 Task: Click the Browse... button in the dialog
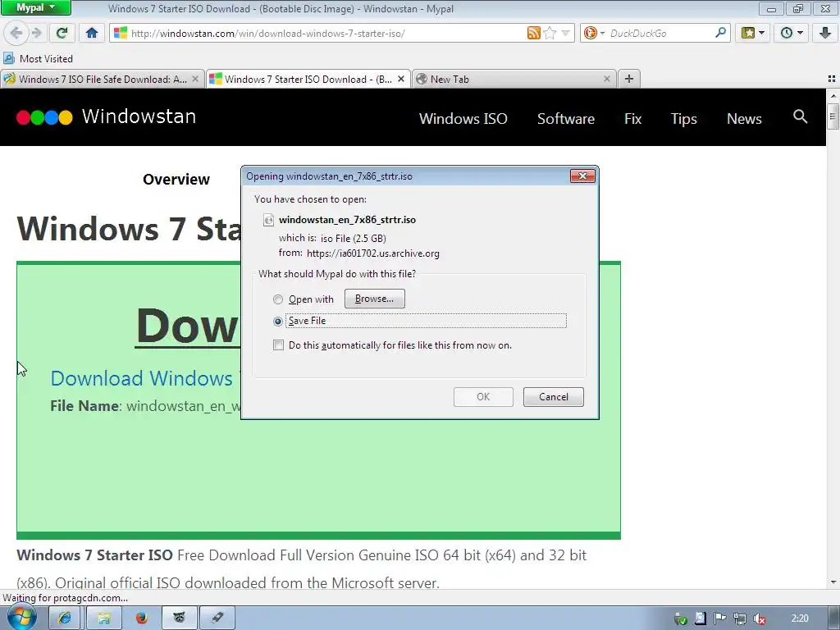[374, 299]
